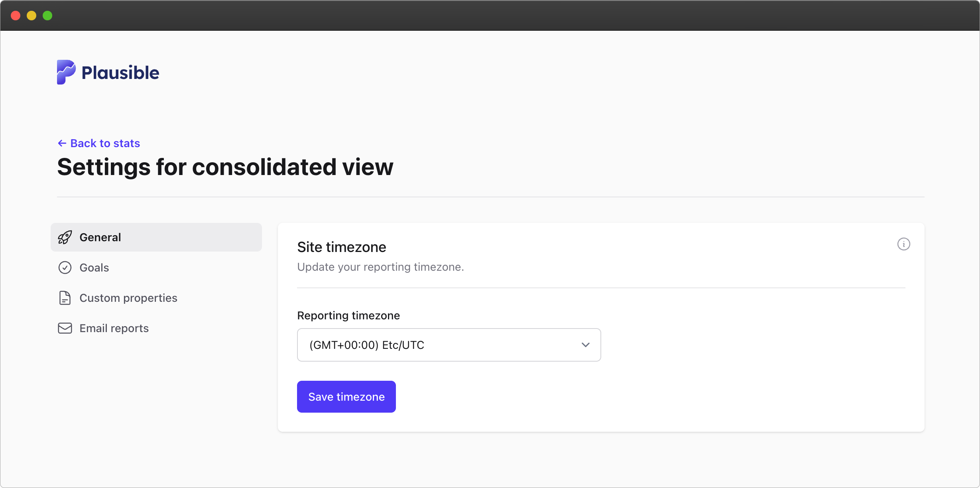Image resolution: width=980 pixels, height=488 pixels.
Task: Click the Plausible logo icon
Action: (66, 72)
